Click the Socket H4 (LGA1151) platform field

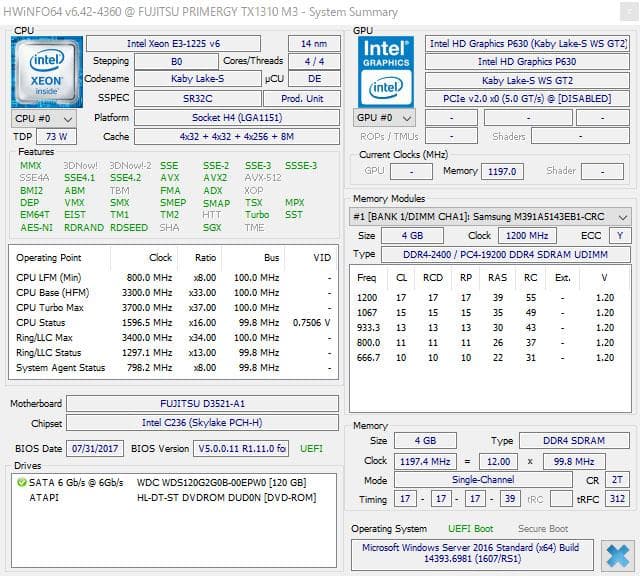coord(237,118)
